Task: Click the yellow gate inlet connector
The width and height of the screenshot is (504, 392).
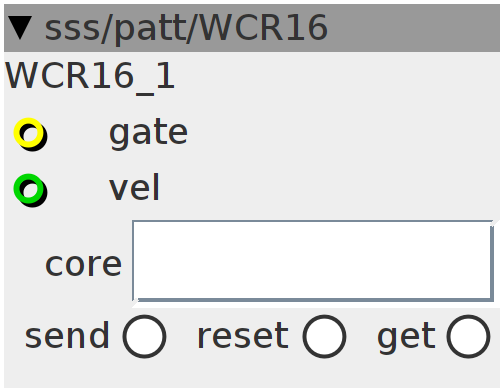Action: point(29,133)
